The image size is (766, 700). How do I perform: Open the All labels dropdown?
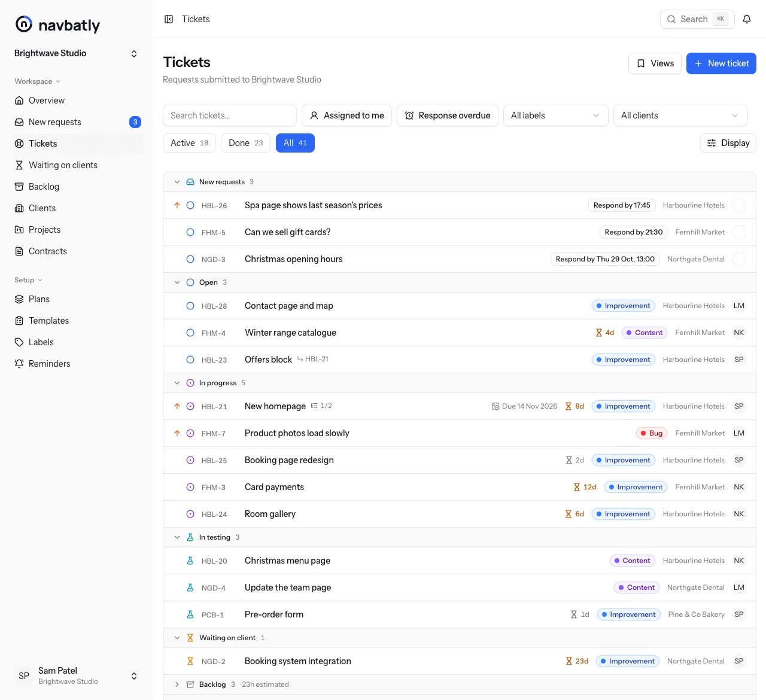point(556,115)
